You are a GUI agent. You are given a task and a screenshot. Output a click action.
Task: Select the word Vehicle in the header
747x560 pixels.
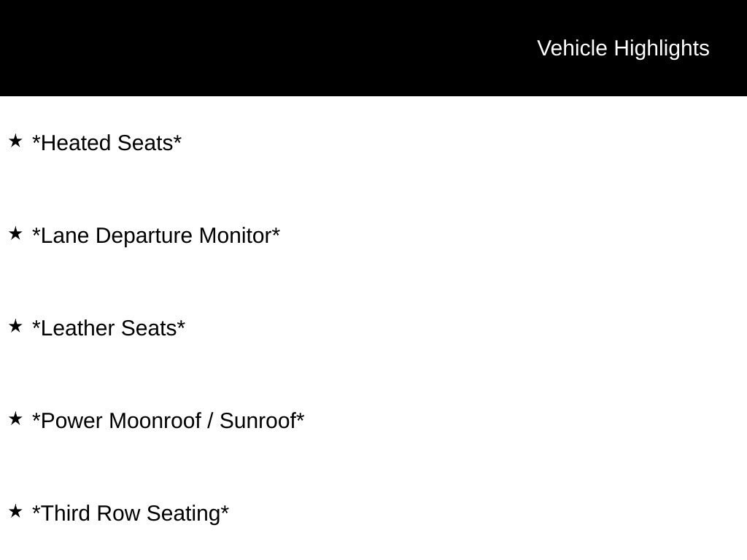point(572,48)
